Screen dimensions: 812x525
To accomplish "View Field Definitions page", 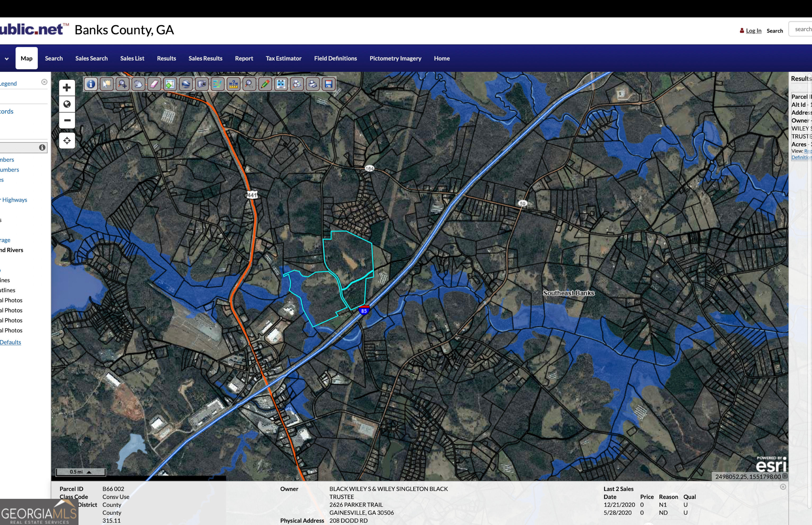I will 335,58.
